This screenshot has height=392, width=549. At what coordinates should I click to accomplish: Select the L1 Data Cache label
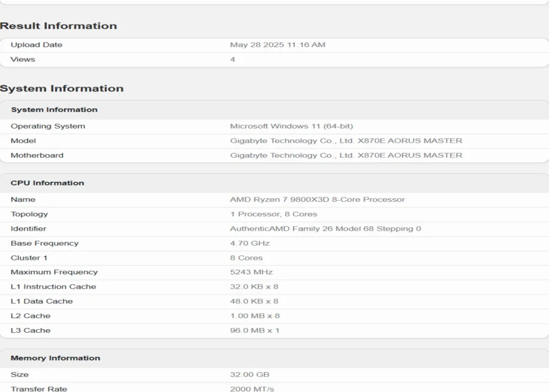click(x=42, y=302)
